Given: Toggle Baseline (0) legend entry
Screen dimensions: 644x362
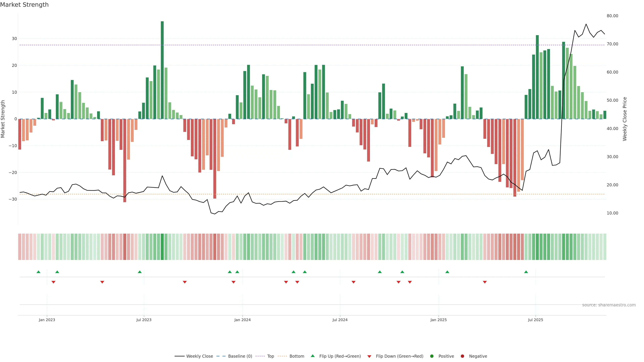Looking at the screenshot, I should [240, 356].
